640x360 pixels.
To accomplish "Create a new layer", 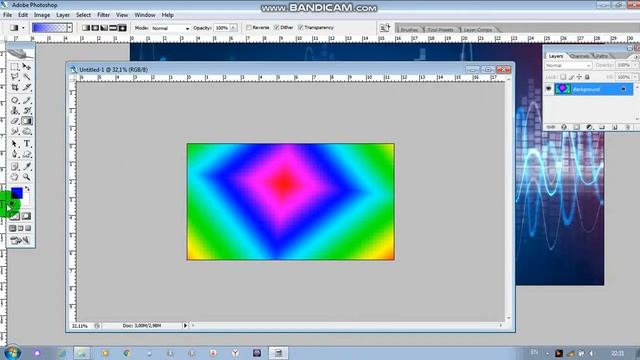I will (615, 127).
